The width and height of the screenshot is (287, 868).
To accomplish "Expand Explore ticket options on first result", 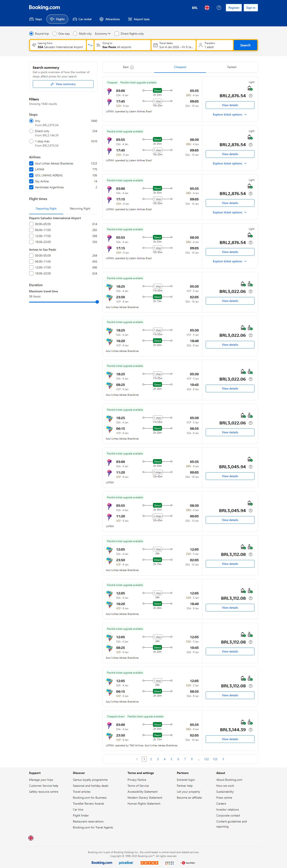I will (x=229, y=115).
